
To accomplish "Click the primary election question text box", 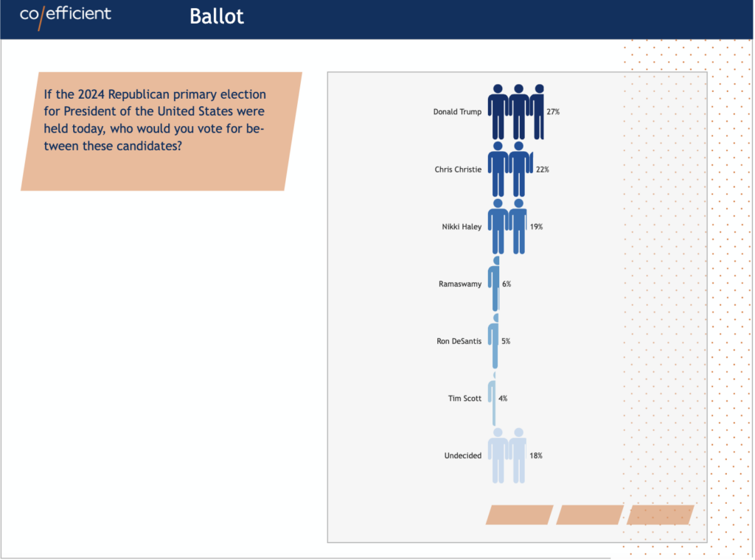I will pyautogui.click(x=161, y=131).
